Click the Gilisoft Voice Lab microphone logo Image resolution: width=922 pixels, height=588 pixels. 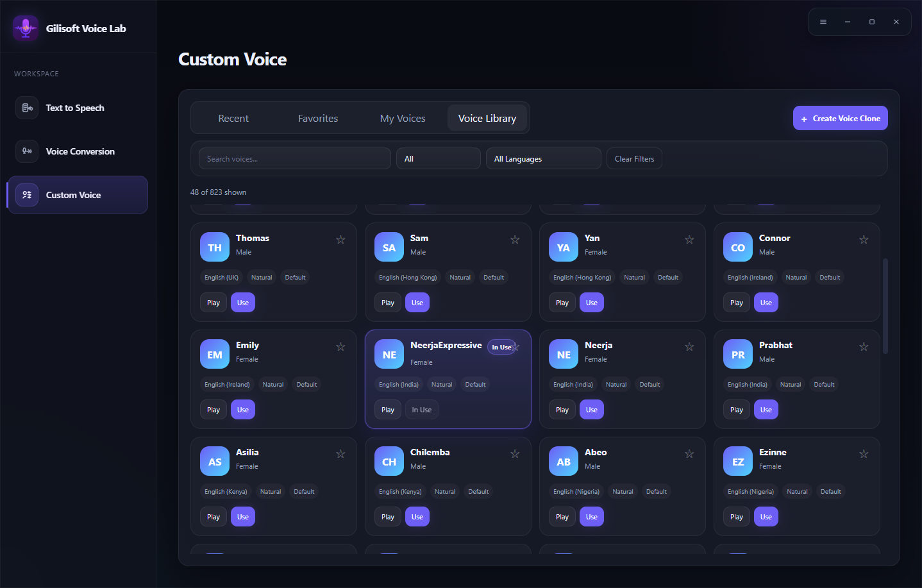[x=26, y=28]
